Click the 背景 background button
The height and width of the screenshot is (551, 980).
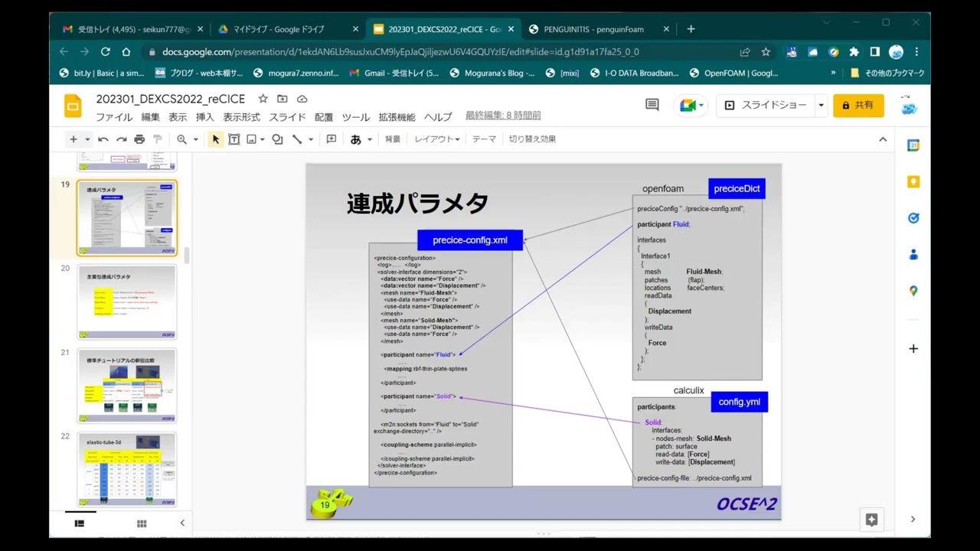[393, 139]
